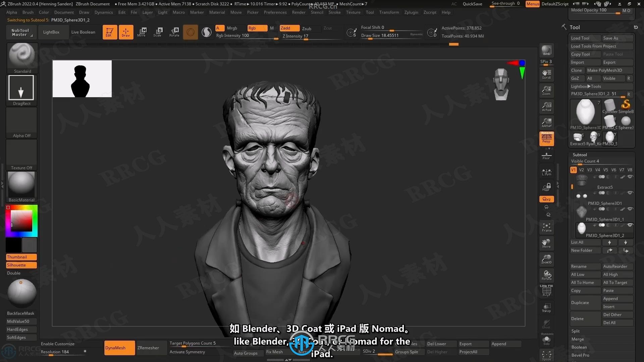The height and width of the screenshot is (362, 644).
Task: Activate Draw mode button
Action: click(x=126, y=32)
